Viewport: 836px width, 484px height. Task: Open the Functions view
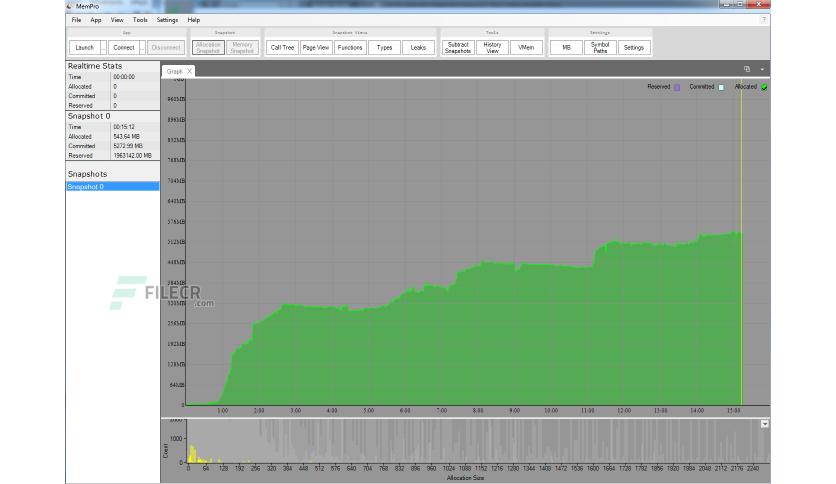(x=350, y=47)
